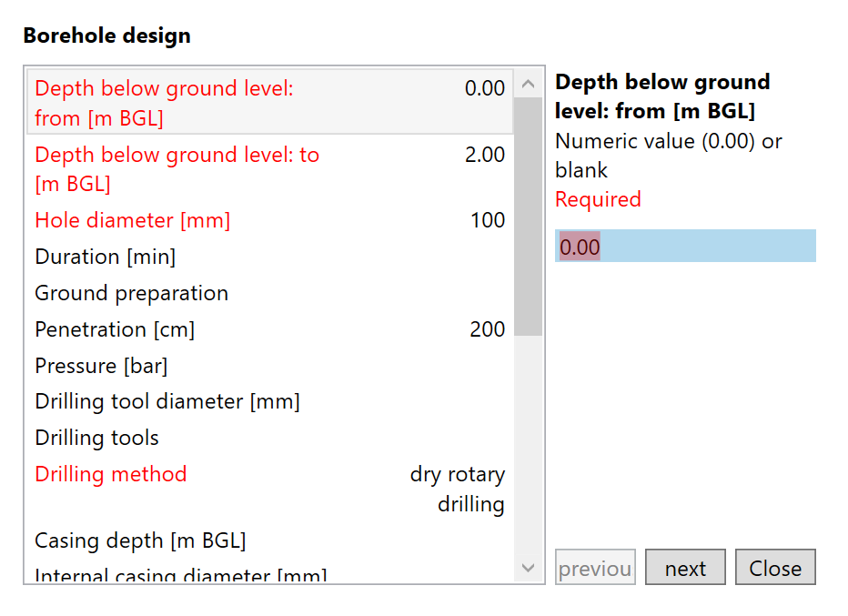Select Drilling tool diameter [mm] row
Viewport: 848px width, 616px height.
click(x=269, y=401)
